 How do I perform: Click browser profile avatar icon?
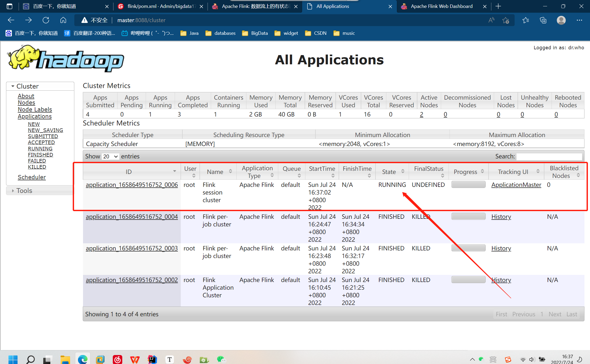point(561,20)
